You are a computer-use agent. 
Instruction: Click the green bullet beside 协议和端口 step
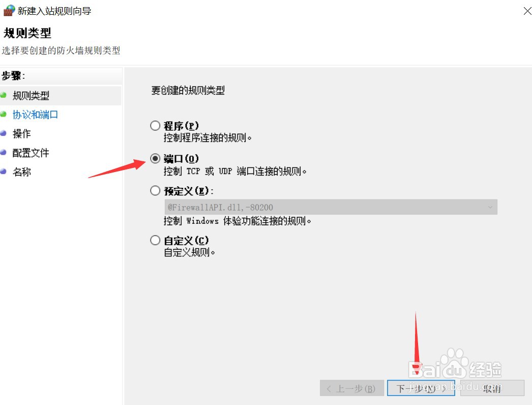[x=4, y=114]
